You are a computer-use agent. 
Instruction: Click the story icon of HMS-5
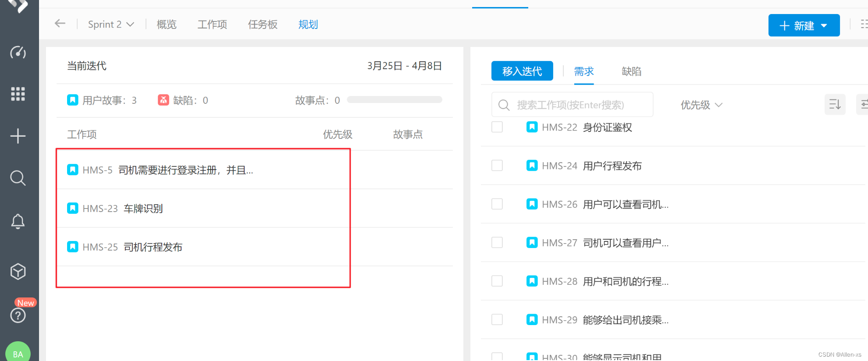[73, 170]
